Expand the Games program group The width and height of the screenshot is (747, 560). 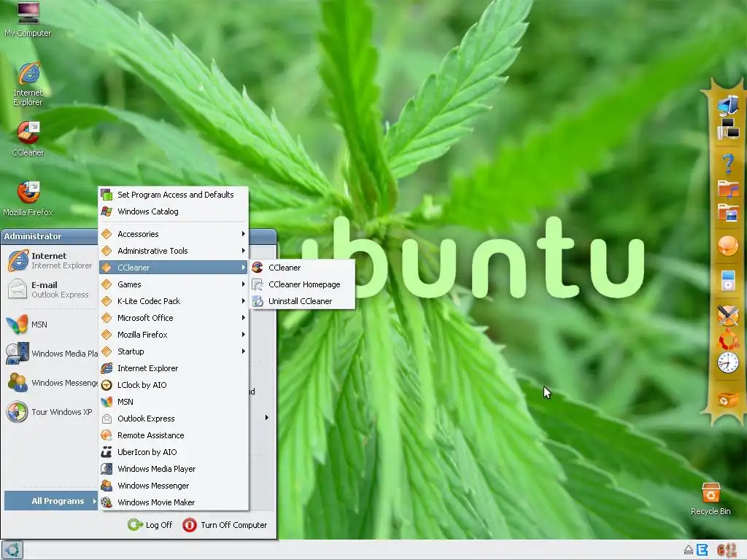(x=174, y=284)
